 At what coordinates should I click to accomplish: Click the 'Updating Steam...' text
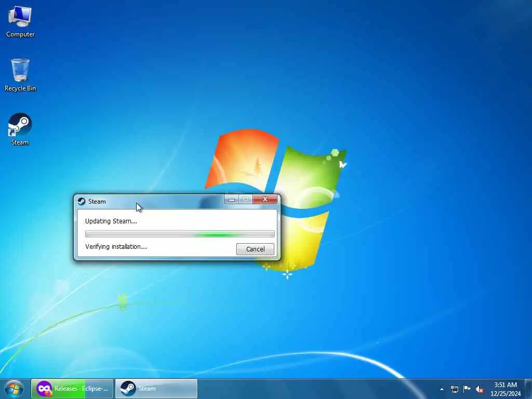click(x=111, y=221)
